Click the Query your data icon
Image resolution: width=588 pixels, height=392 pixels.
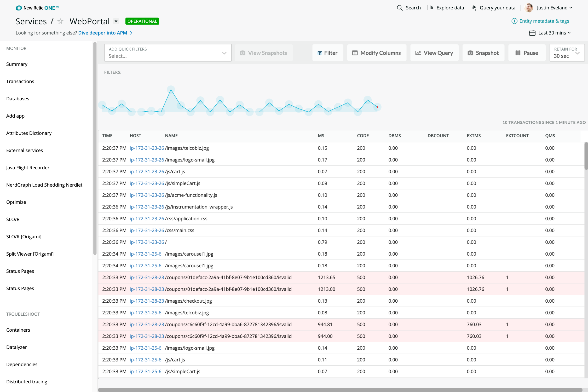coord(474,8)
